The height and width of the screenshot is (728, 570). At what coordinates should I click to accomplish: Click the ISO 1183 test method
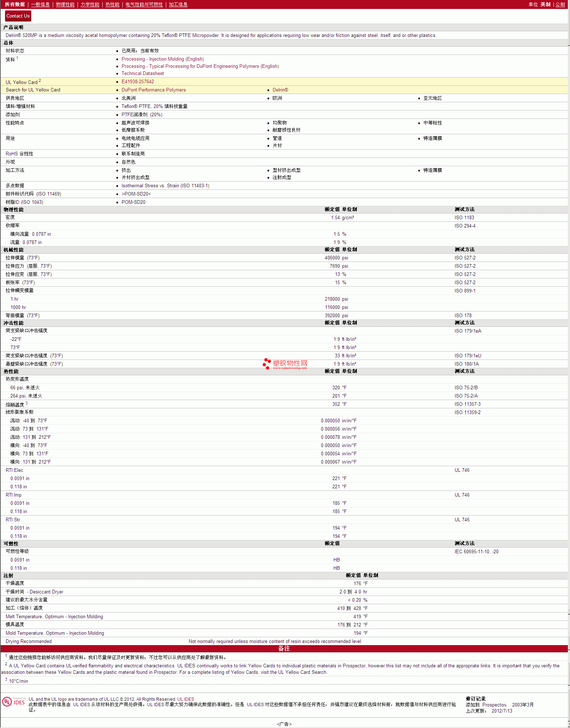(464, 218)
